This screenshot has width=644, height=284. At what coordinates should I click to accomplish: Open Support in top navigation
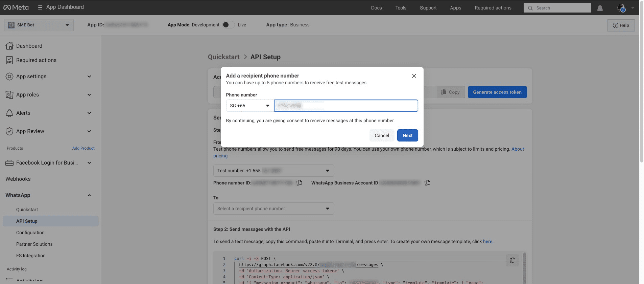click(428, 8)
